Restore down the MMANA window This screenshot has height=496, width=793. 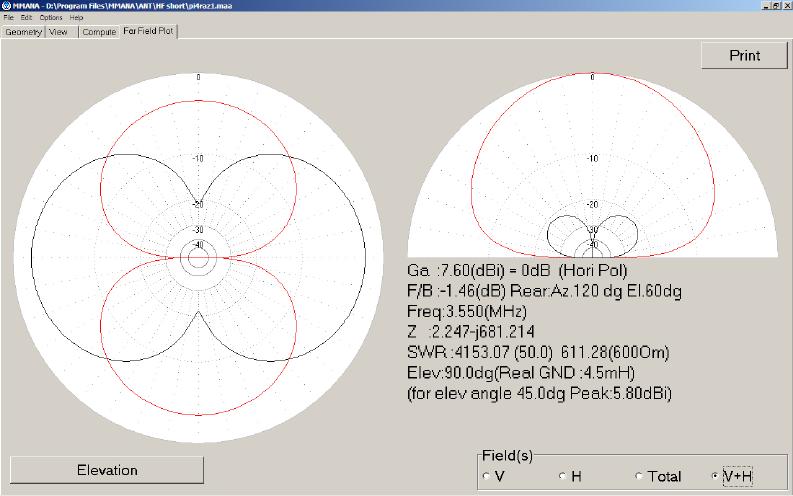pos(775,6)
